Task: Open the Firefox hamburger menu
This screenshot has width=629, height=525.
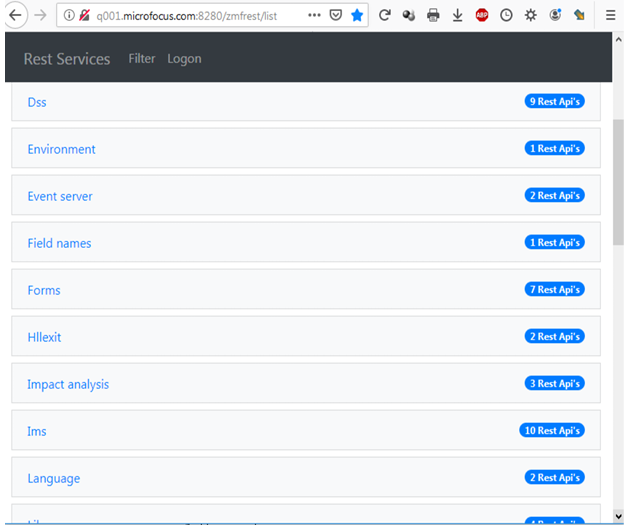Action: click(x=611, y=15)
